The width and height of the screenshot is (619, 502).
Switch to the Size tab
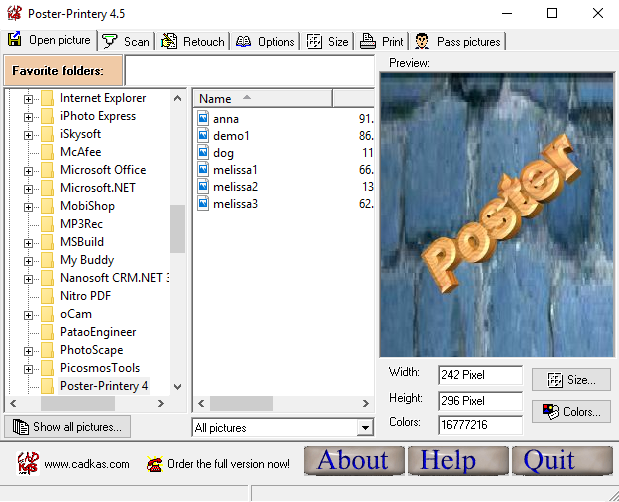[328, 41]
